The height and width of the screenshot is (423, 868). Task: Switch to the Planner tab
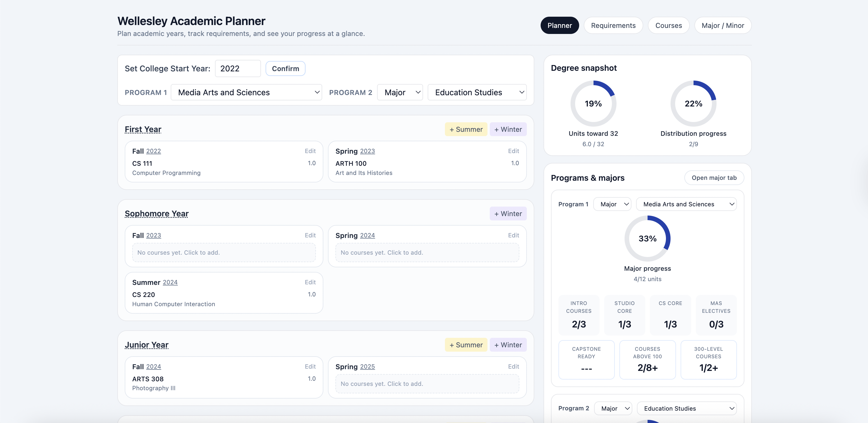click(559, 25)
